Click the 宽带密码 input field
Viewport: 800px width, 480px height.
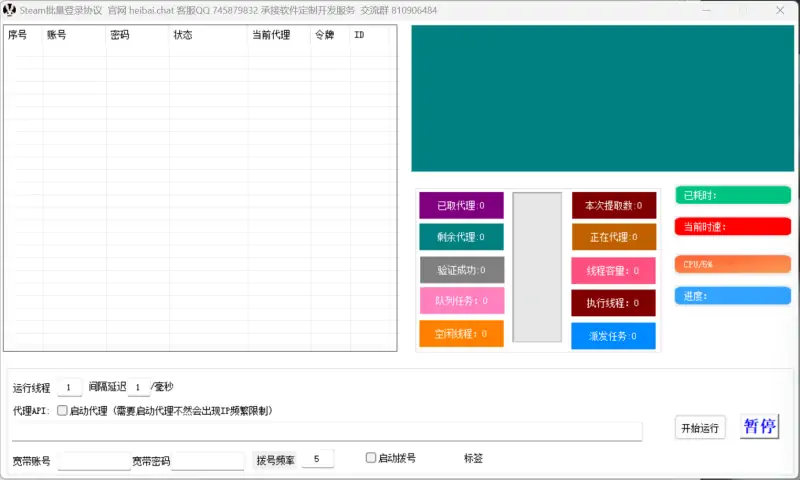pos(208,461)
